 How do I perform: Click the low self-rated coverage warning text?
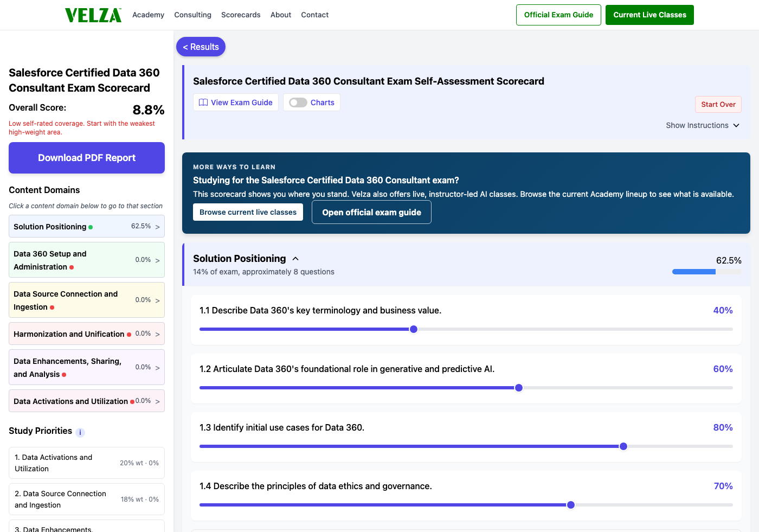point(82,128)
